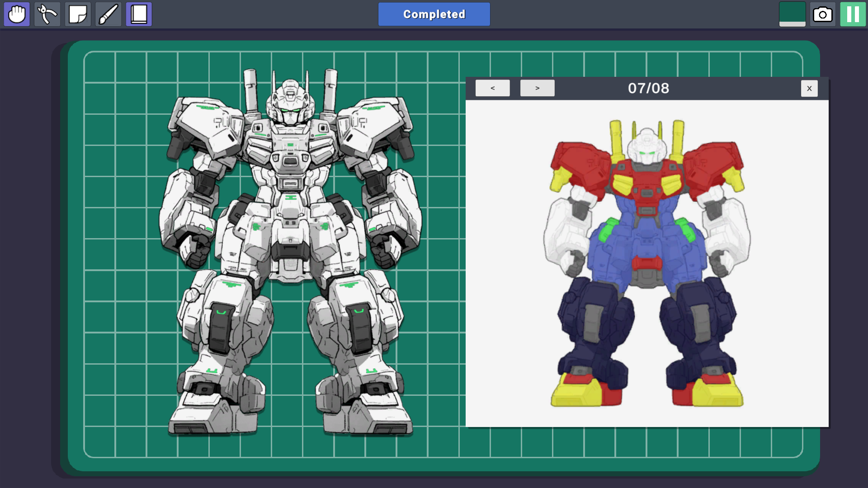Click the assembled white robot model

(290, 252)
